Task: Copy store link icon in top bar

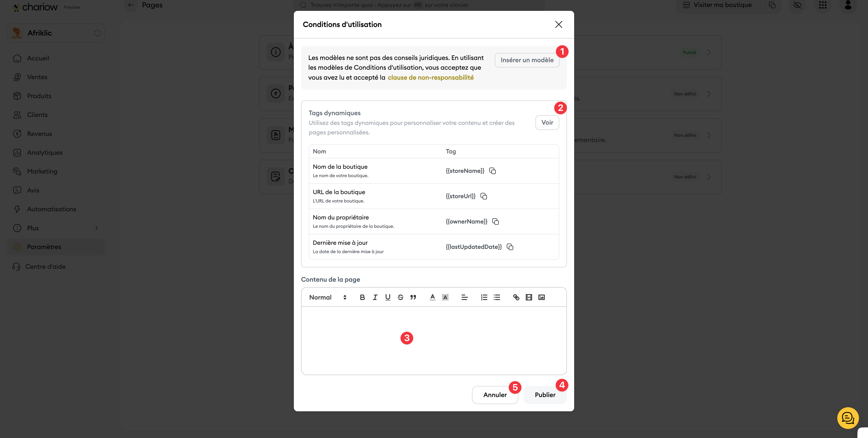Action: point(772,5)
